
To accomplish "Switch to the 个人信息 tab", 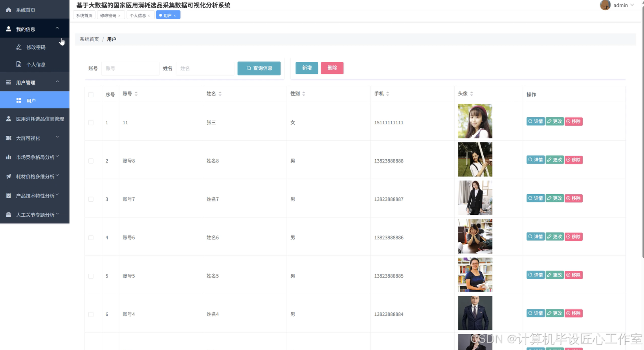I will click(138, 15).
